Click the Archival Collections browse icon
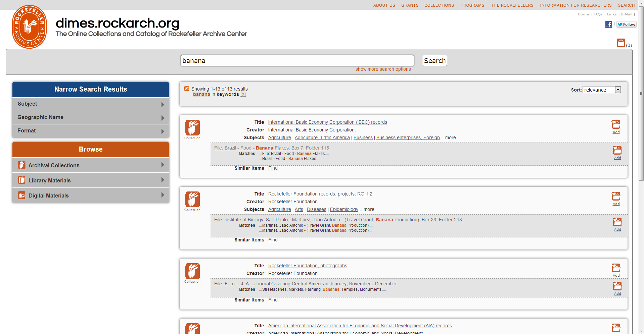 coord(22,165)
